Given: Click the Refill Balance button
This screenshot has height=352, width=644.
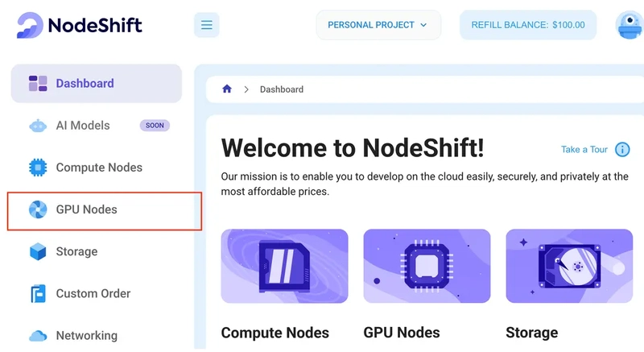Looking at the screenshot, I should click(528, 25).
